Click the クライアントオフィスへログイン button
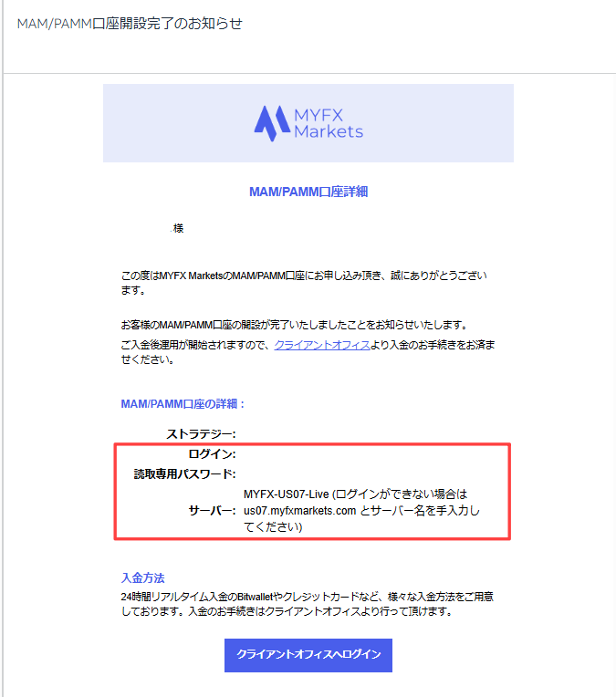The height and width of the screenshot is (697, 616). tap(308, 655)
